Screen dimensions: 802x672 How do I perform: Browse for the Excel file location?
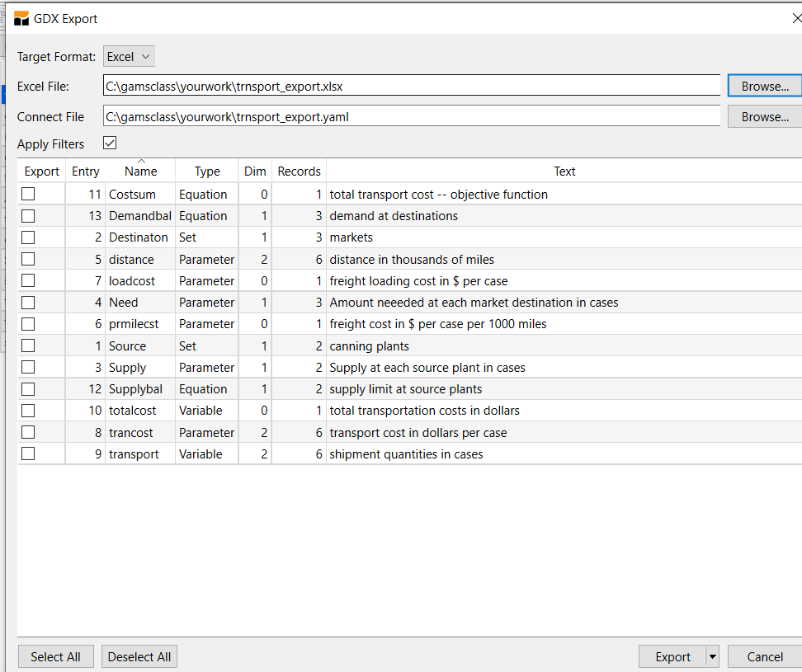tap(764, 86)
